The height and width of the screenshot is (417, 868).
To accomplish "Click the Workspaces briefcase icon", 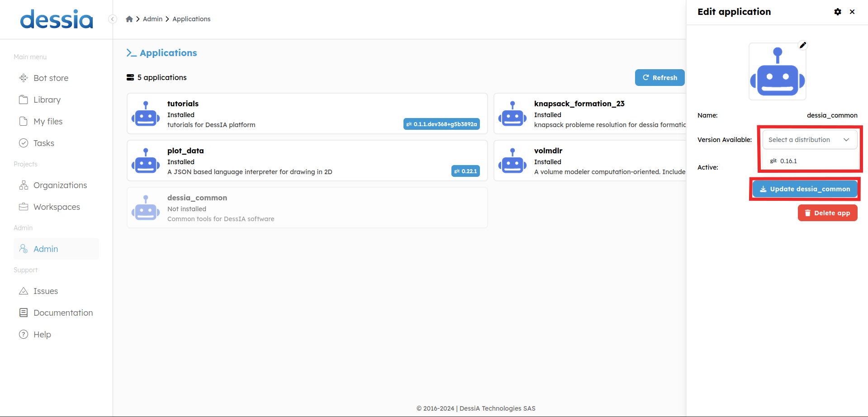I will 24,207.
